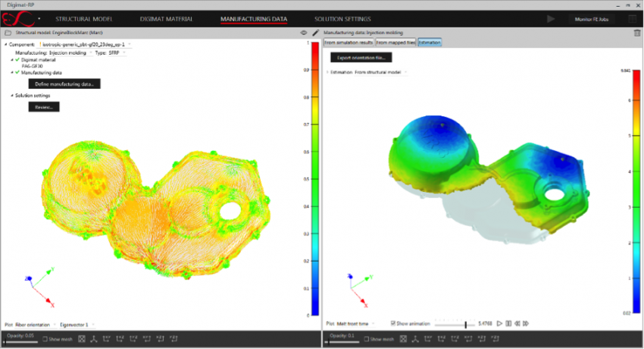The image size is (644, 349).
Task: Click Define manufacturing data button
Action: coord(64,84)
